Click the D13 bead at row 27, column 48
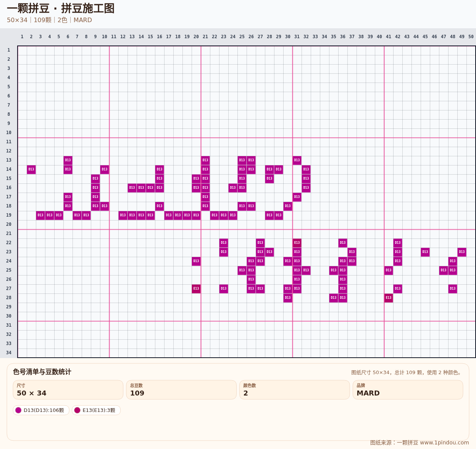The height and width of the screenshot is (449, 476). 453,289
